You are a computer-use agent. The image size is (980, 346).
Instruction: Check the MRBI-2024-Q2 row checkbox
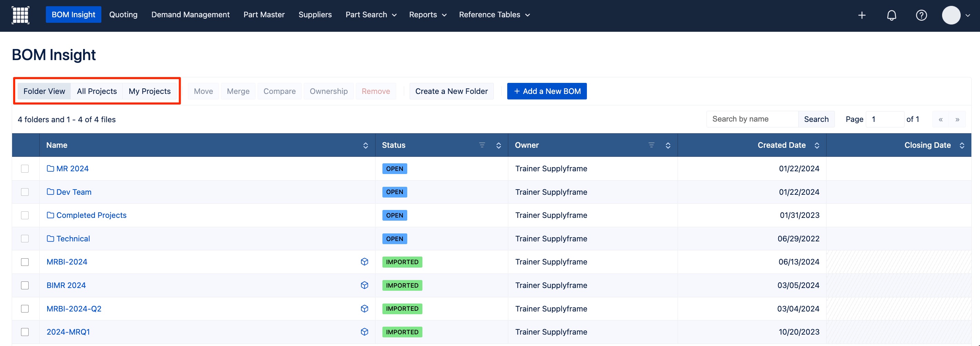(x=25, y=309)
